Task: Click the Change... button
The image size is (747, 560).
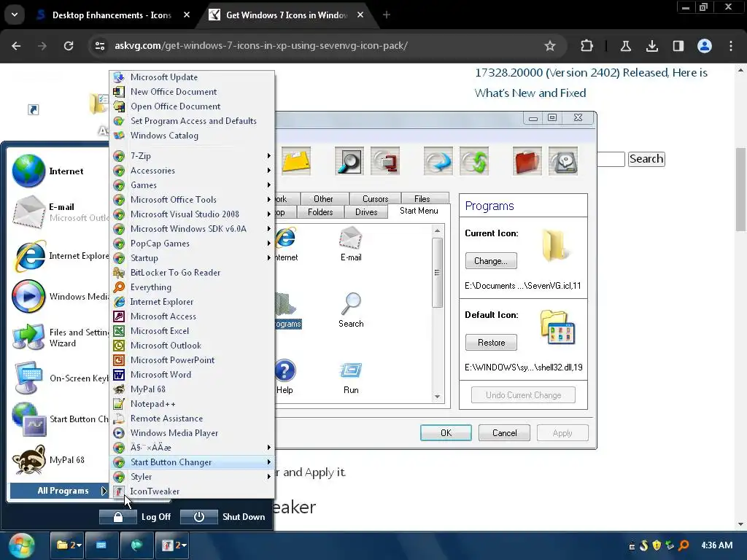Action: 491,261
